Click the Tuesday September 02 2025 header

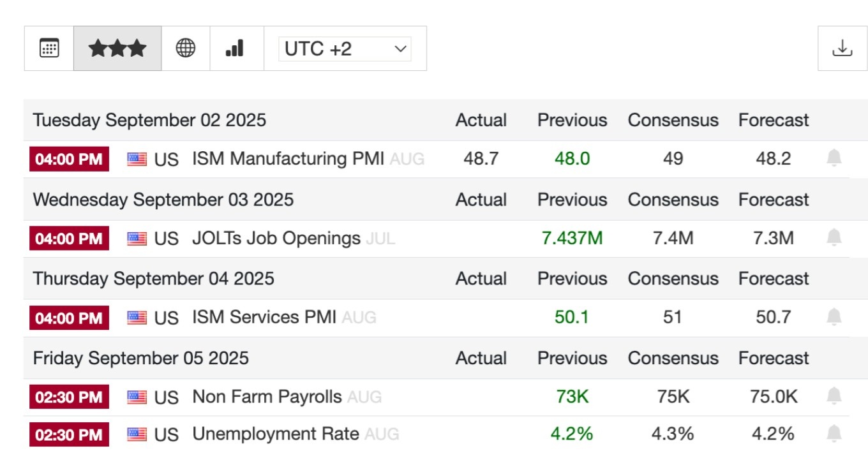[x=149, y=120]
